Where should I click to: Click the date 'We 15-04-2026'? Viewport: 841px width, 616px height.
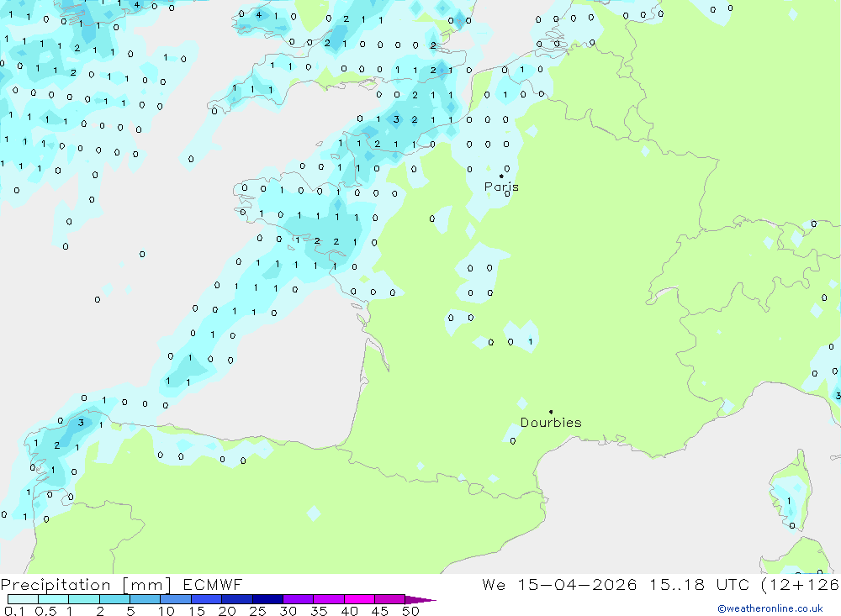tap(559, 584)
